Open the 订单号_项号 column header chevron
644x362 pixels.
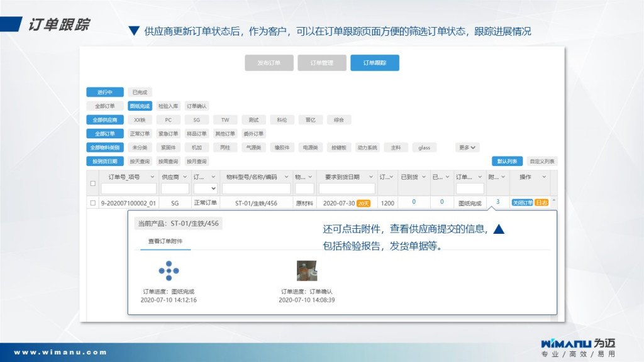pyautogui.click(x=152, y=177)
